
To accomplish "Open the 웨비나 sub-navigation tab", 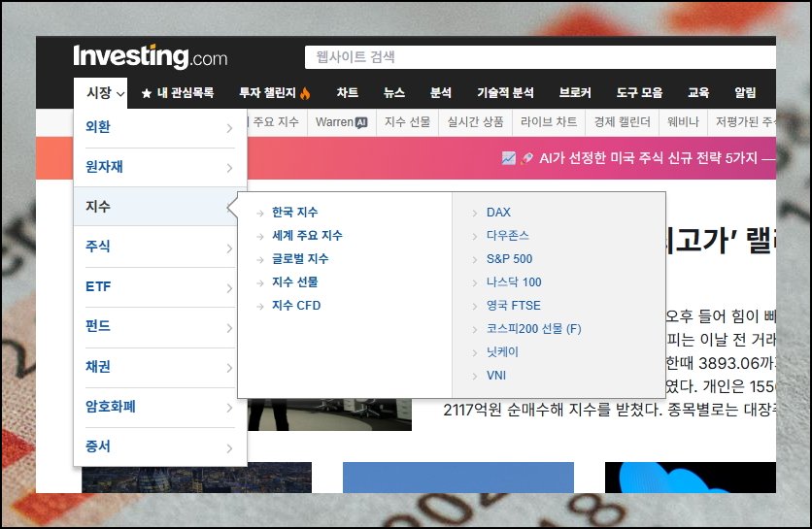I will pos(683,122).
